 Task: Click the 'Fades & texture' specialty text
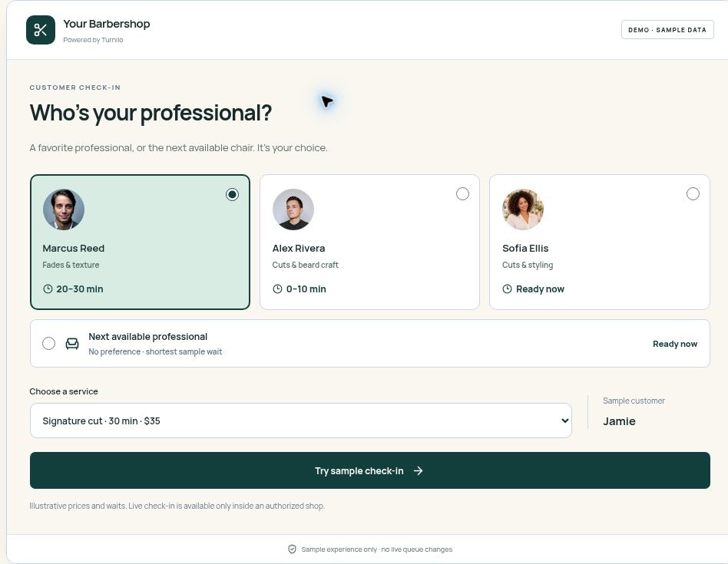(x=71, y=265)
